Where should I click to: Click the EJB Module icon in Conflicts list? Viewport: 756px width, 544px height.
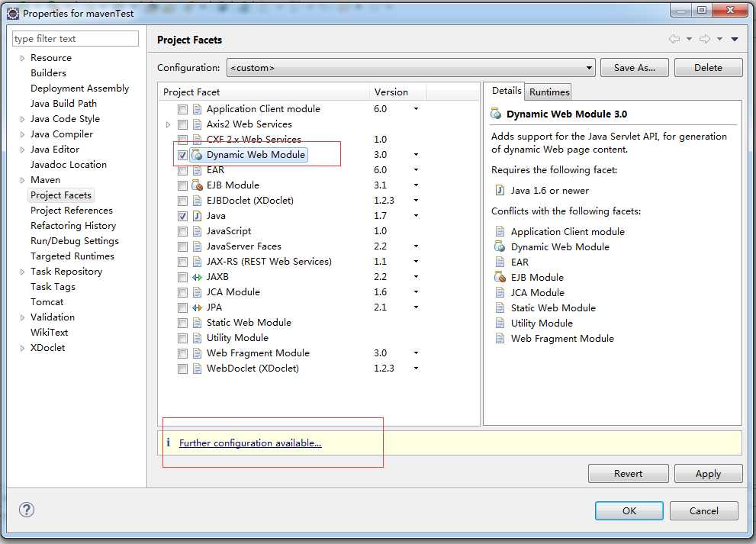pyautogui.click(x=500, y=277)
